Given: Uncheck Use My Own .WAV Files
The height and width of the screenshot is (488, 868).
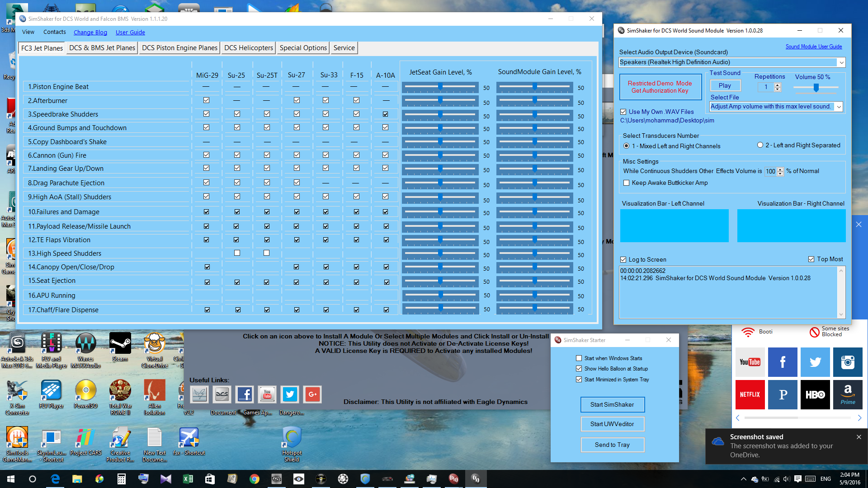Looking at the screenshot, I should coord(623,112).
